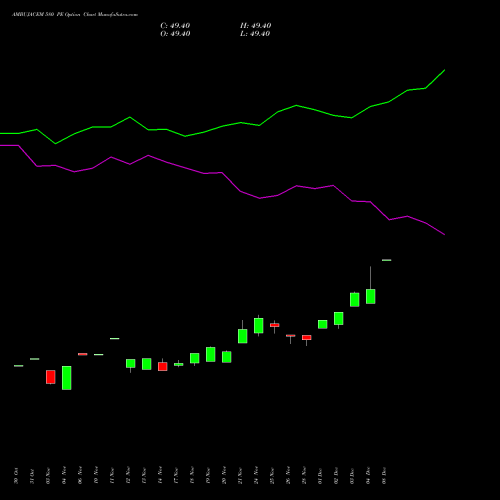Select the green candle above 03 Dec
The image size is (500, 500).
tap(355, 300)
